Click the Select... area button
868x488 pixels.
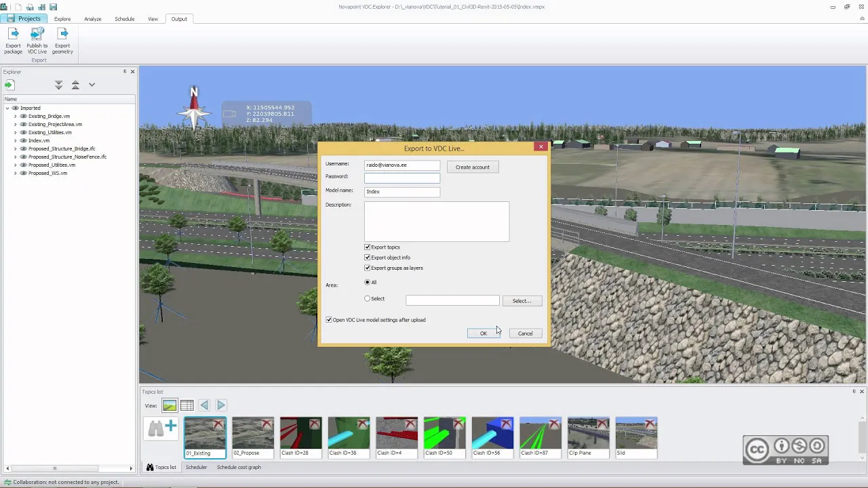(x=522, y=301)
